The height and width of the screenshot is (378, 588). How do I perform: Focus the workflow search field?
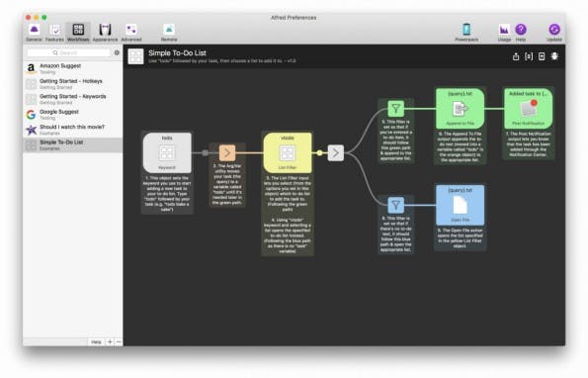point(68,52)
